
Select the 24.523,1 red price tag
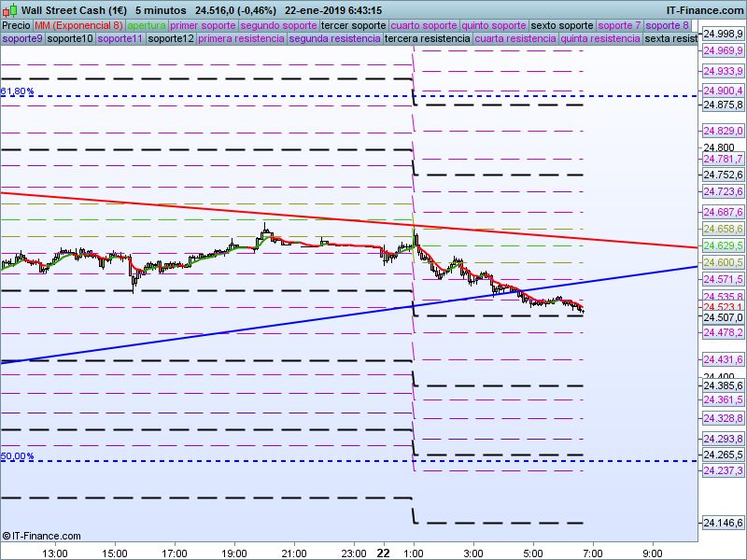(723, 307)
